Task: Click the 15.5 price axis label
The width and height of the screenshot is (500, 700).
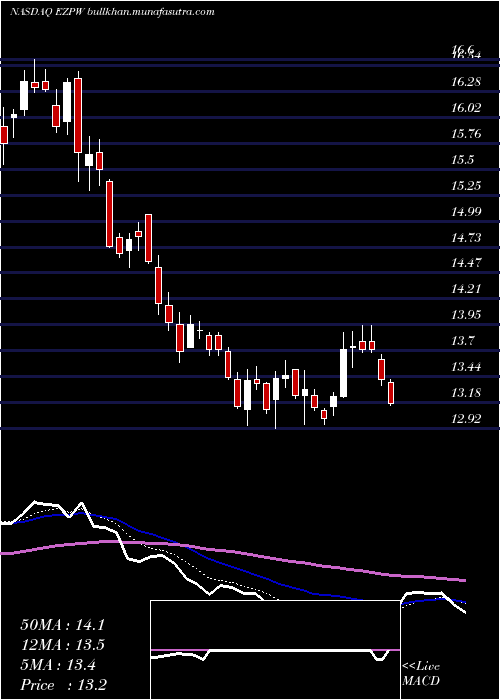Action: 462,160
